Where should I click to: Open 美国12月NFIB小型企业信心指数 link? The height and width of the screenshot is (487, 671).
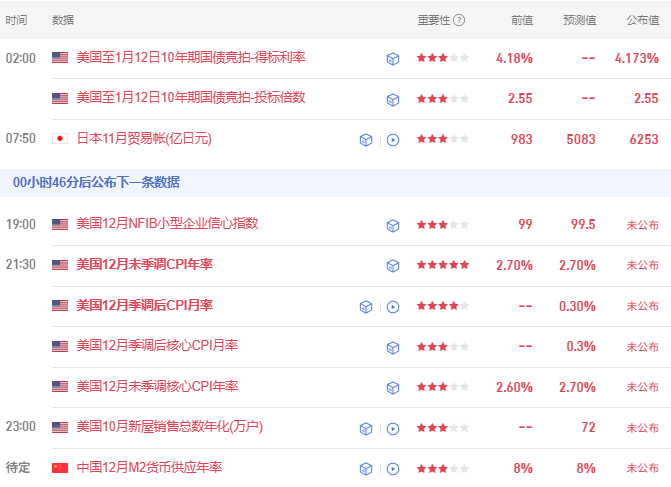pyautogui.click(x=167, y=224)
